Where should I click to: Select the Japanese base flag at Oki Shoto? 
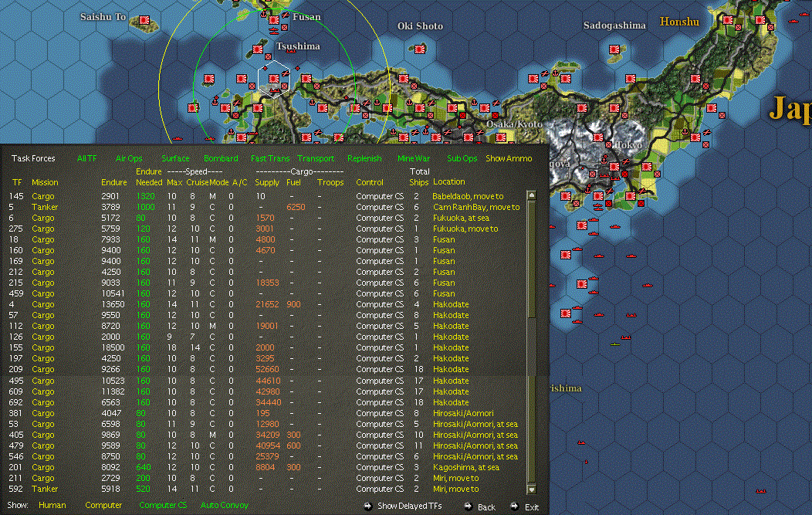pos(420,49)
